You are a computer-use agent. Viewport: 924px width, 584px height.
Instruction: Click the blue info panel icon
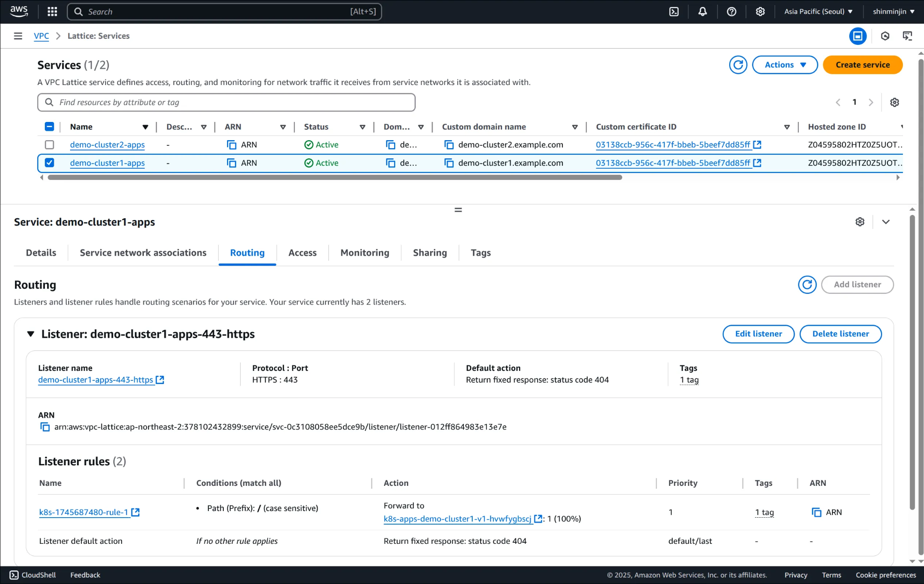pyautogui.click(x=858, y=36)
